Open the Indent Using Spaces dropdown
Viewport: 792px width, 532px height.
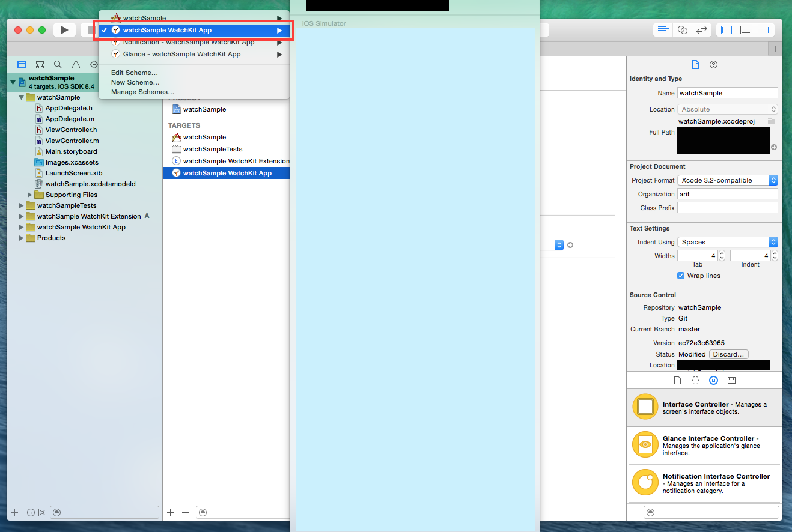coord(728,242)
